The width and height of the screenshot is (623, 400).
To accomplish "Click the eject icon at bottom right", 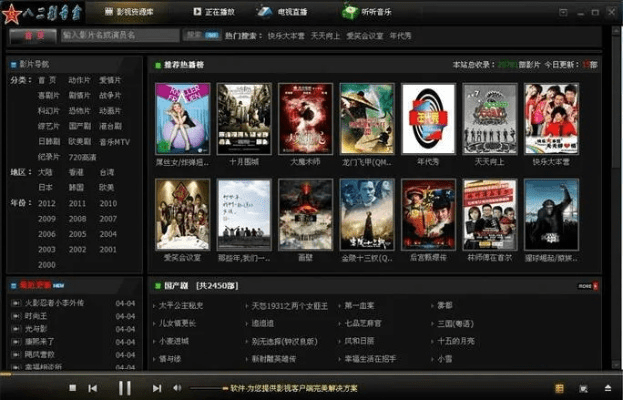I will 606,388.
